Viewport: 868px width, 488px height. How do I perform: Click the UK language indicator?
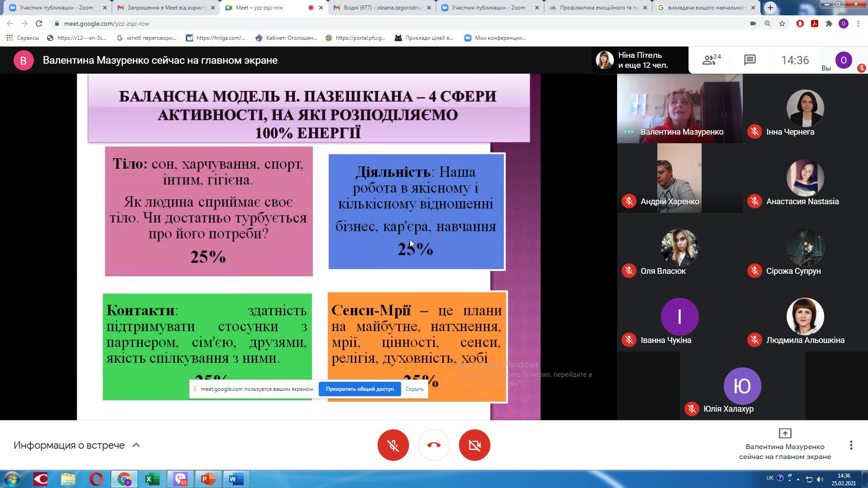[x=770, y=478]
